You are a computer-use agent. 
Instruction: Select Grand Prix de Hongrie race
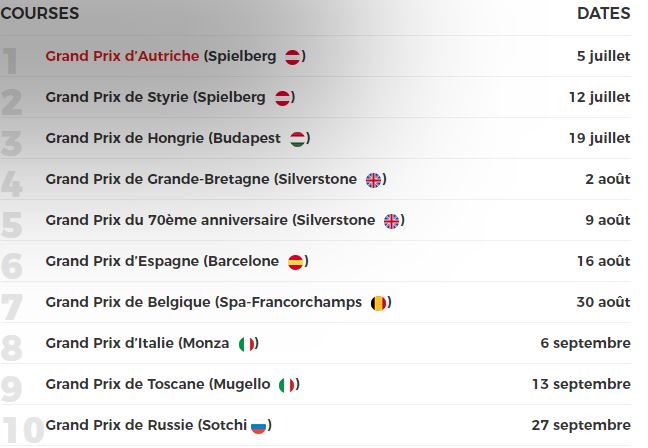[125, 138]
